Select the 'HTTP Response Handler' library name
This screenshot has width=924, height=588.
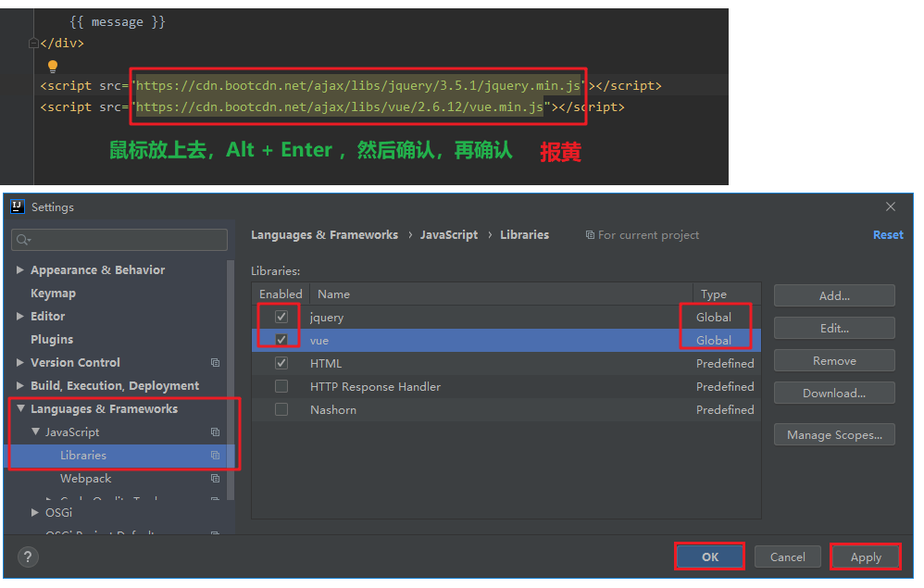click(375, 386)
